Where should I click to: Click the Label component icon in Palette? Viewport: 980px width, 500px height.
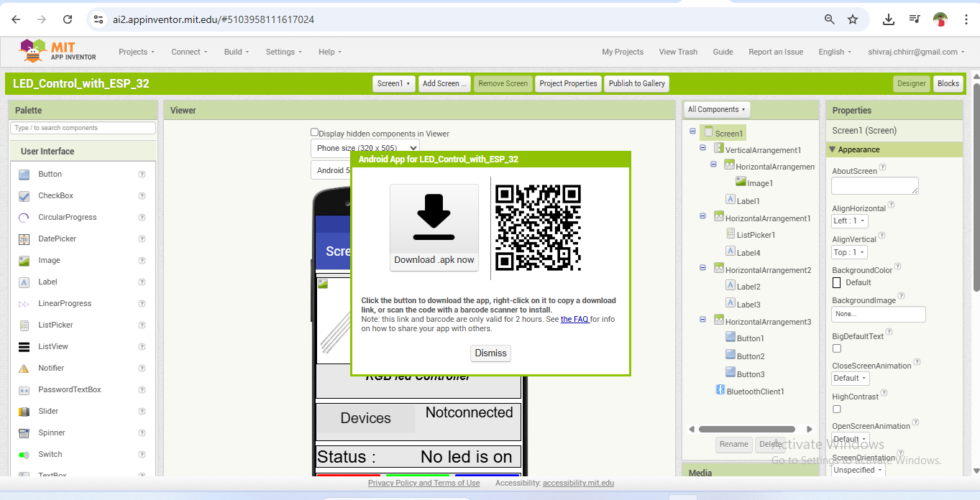(x=24, y=282)
